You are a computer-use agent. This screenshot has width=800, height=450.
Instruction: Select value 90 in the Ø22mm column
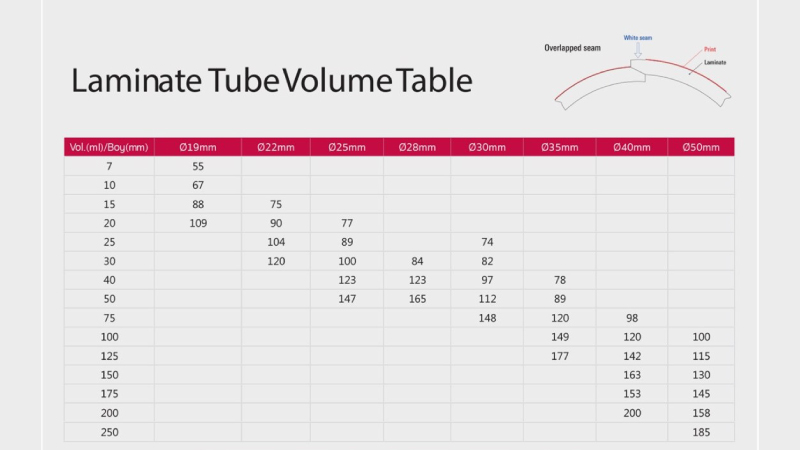276,223
